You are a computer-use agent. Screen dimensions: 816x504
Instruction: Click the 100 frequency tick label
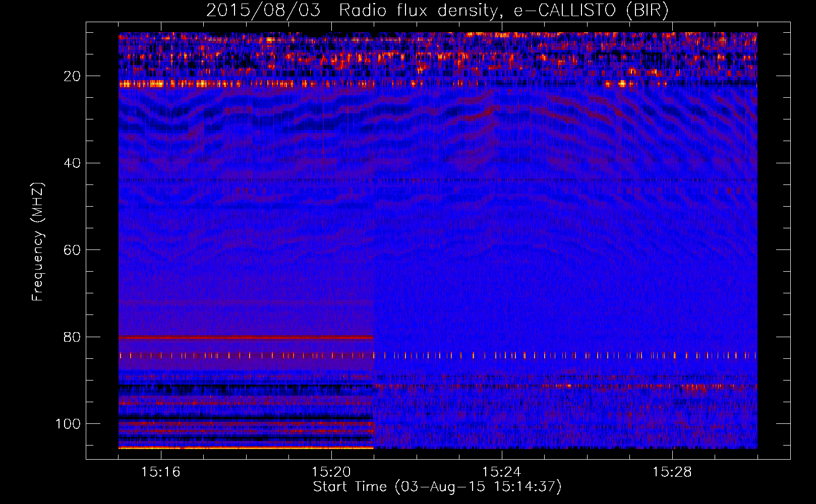(68, 424)
